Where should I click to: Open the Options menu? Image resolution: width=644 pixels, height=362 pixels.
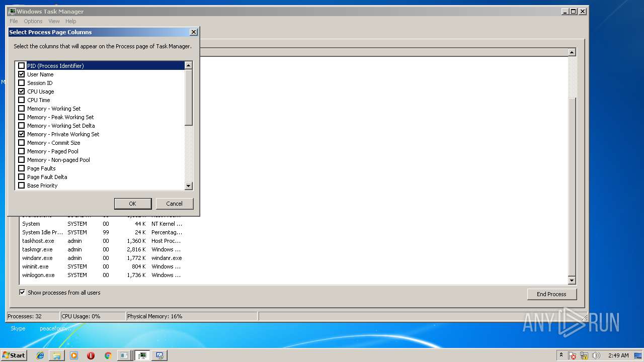click(x=33, y=21)
